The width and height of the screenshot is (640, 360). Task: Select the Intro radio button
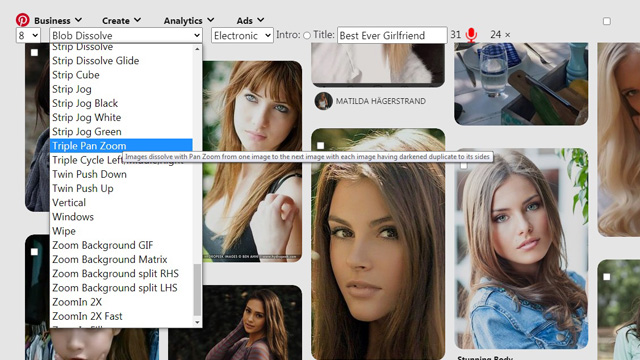coord(307,36)
